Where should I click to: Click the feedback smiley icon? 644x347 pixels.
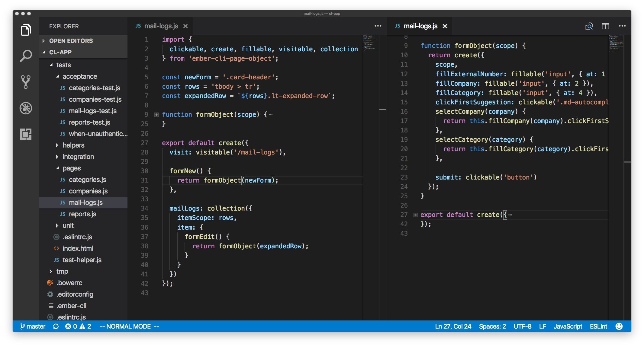(619, 326)
